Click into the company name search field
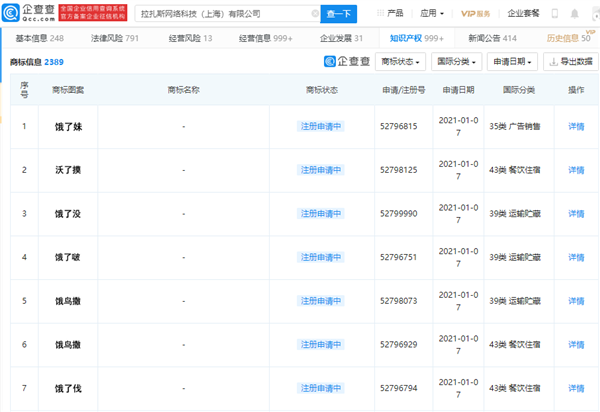 tap(224, 14)
